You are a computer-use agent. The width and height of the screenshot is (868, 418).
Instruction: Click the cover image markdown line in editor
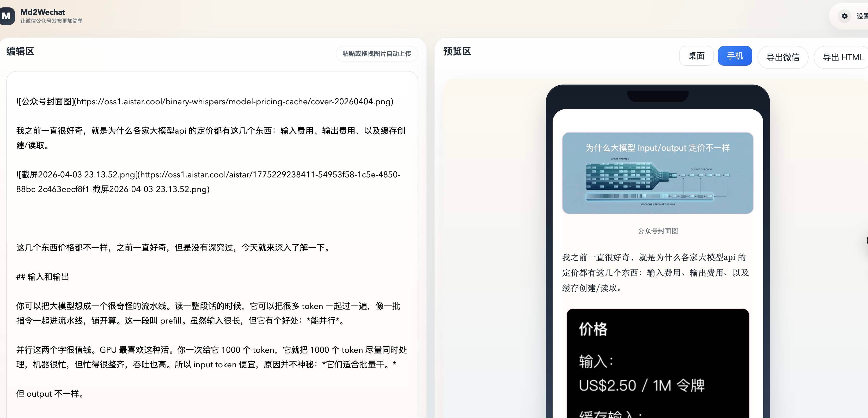point(205,101)
